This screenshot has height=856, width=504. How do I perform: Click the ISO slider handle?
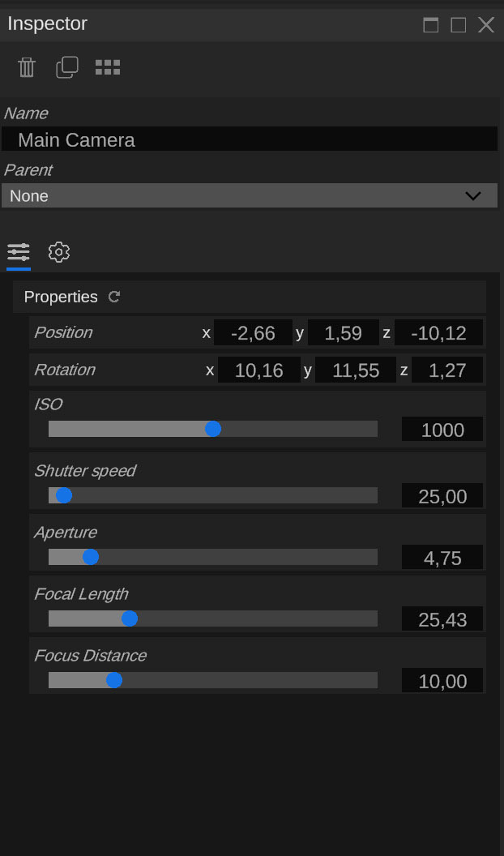(x=212, y=429)
